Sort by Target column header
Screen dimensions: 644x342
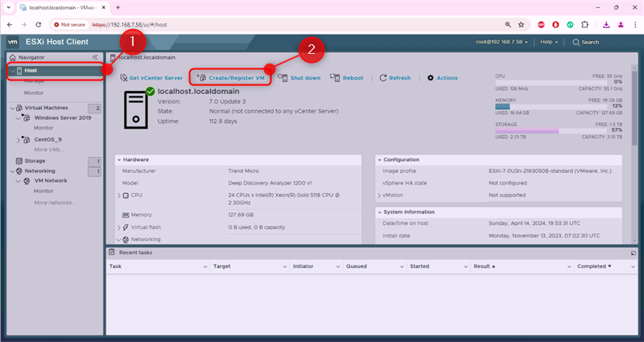[x=222, y=266]
